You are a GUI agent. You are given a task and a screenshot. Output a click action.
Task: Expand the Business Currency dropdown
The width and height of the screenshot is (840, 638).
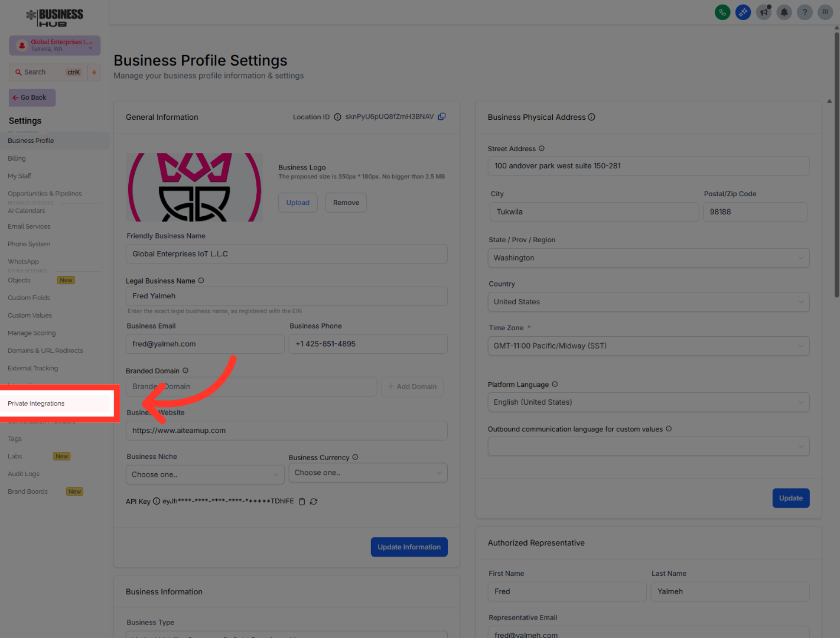click(368, 473)
